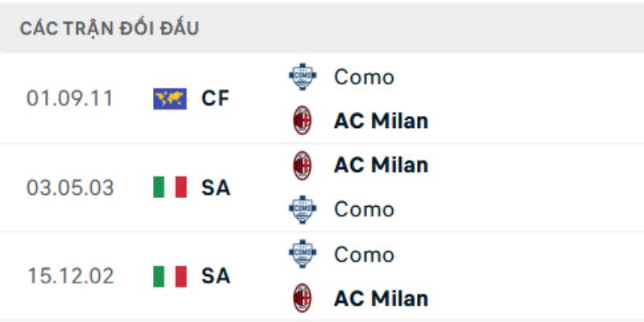
Task: Click the Como crest in the 01.09.11 match
Action: [x=303, y=77]
